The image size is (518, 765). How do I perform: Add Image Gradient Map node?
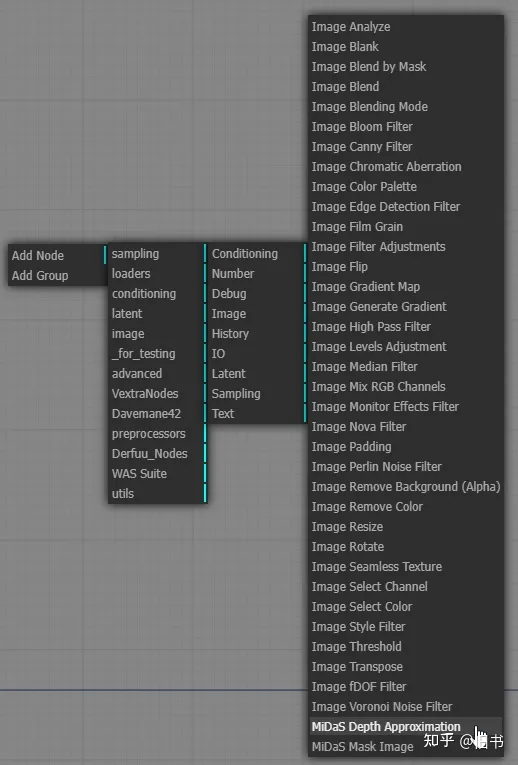point(406,287)
